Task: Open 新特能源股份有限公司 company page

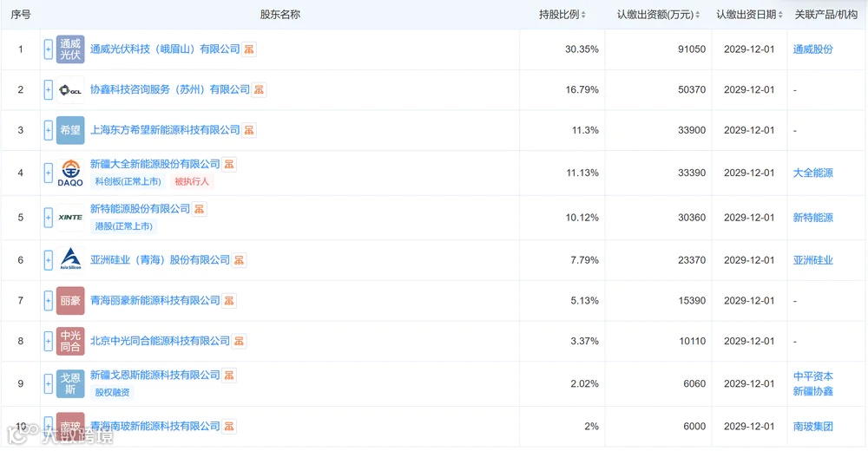Action: coord(140,209)
